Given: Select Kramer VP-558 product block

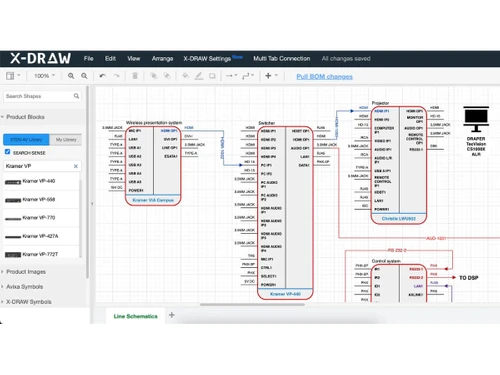Looking at the screenshot, I should point(42,200).
